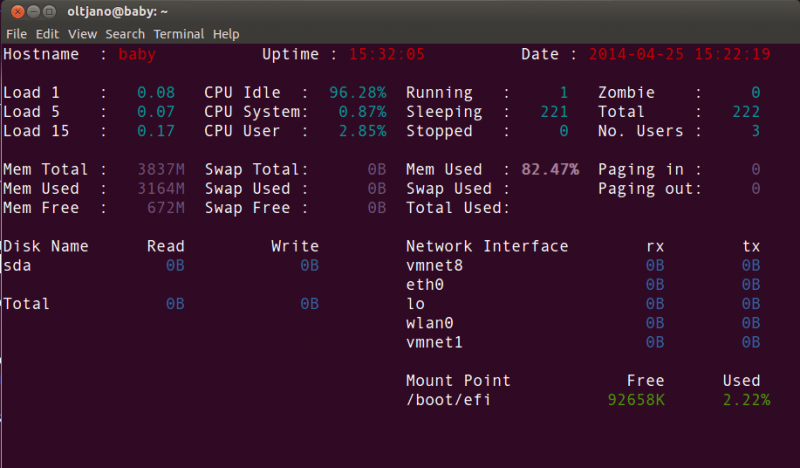Viewport: 800px width, 468px height.
Task: Click the eth0 network interface entry
Action: (425, 285)
